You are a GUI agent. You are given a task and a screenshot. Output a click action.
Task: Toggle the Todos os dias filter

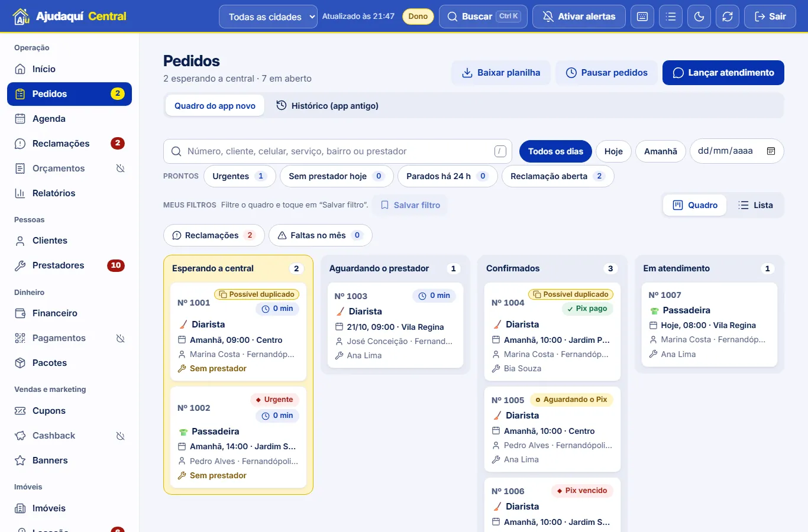coord(555,151)
